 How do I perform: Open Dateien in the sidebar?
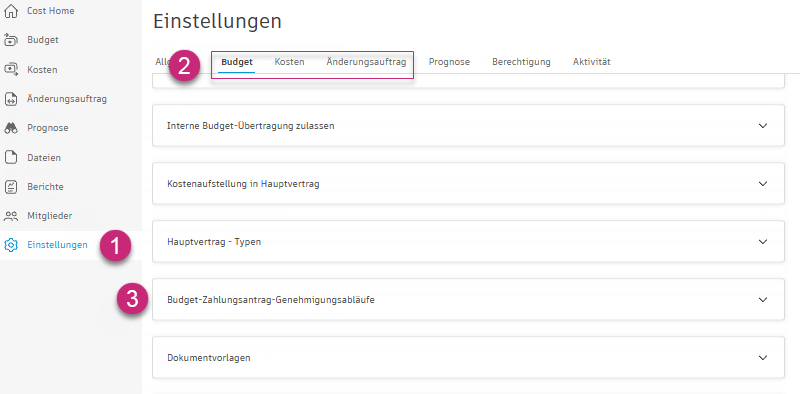click(44, 158)
